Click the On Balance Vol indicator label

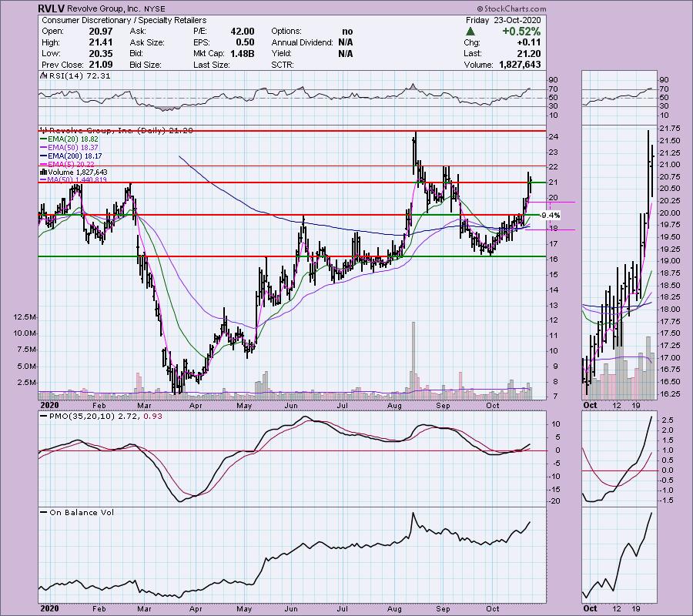[x=82, y=513]
